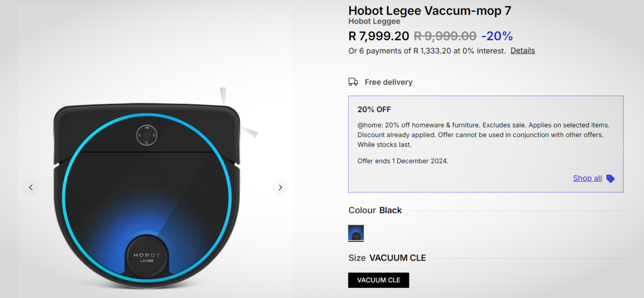Screen dimensions: 644x298
Task: Click the blue tag icon beside Shop all
Action: click(610, 178)
